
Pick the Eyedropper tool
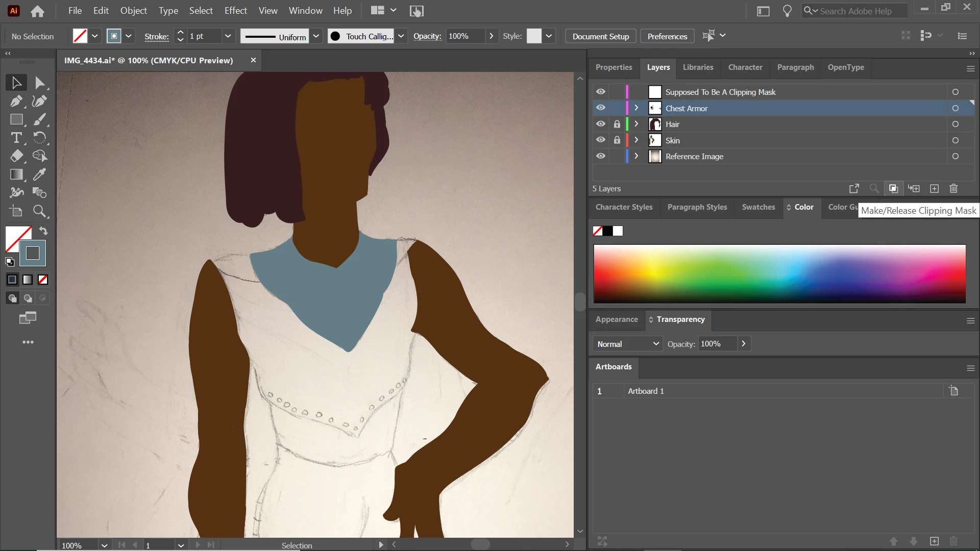point(40,174)
